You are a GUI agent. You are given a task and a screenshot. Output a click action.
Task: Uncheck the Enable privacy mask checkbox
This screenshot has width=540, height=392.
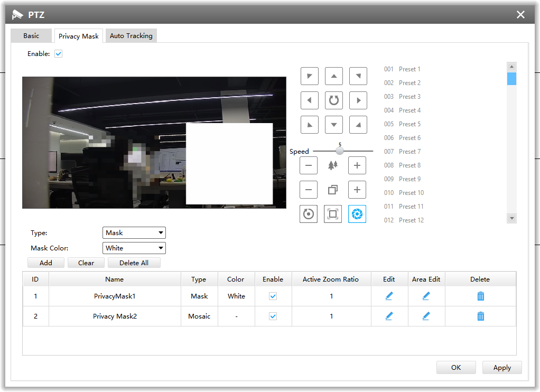tap(59, 54)
